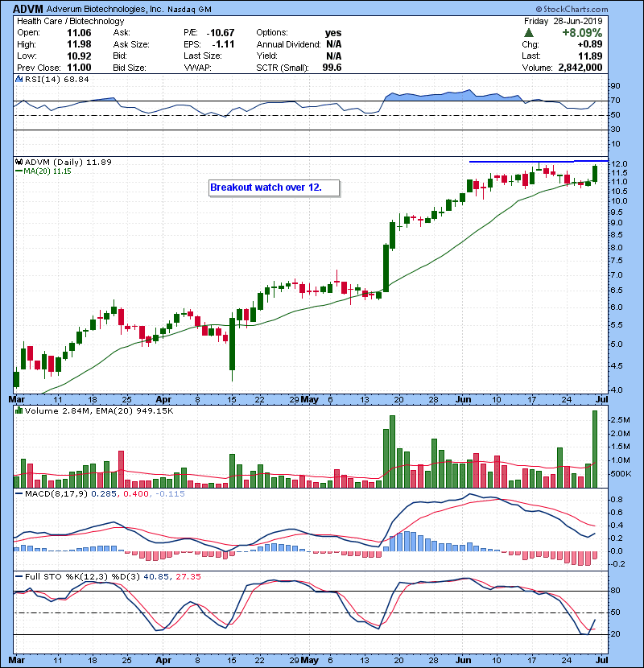Click the Options value yes
Viewport: 644px width, 668px height.
(x=333, y=33)
